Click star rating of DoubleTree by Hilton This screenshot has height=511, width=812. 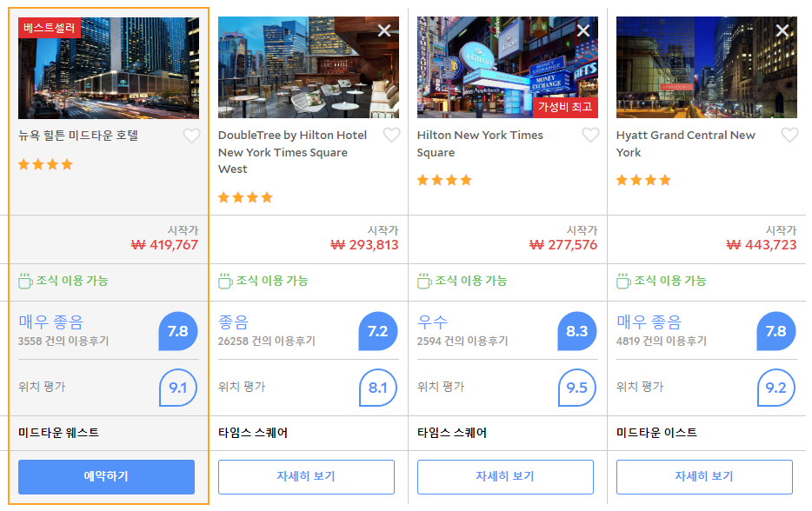pos(245,197)
